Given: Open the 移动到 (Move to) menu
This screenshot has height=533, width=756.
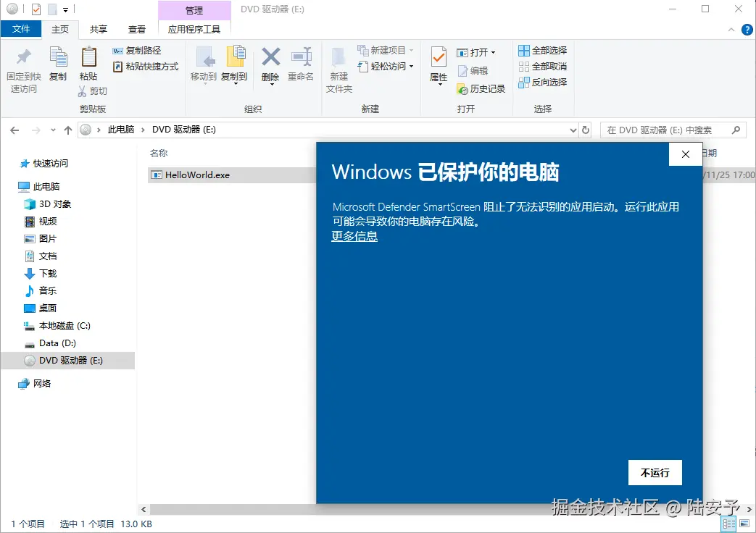Looking at the screenshot, I should (204, 65).
